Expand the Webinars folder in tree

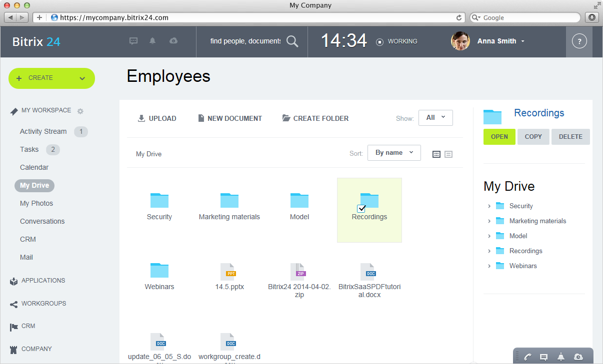tap(489, 266)
